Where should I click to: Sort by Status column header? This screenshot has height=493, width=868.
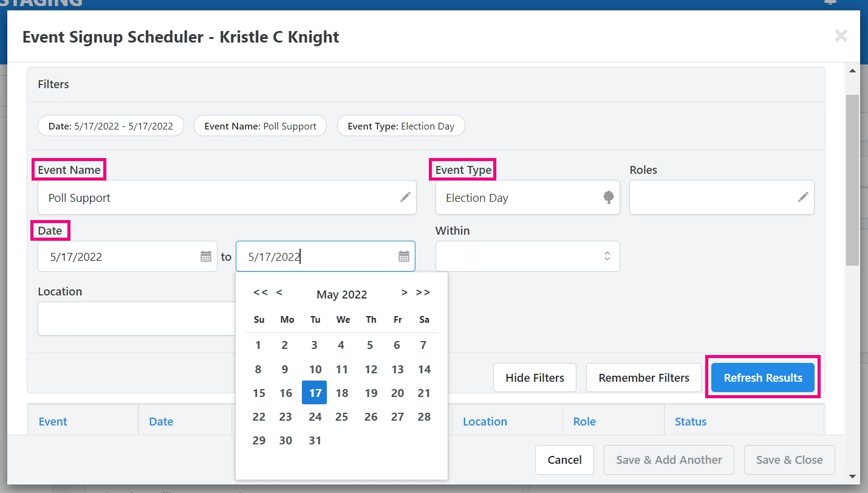pos(691,421)
